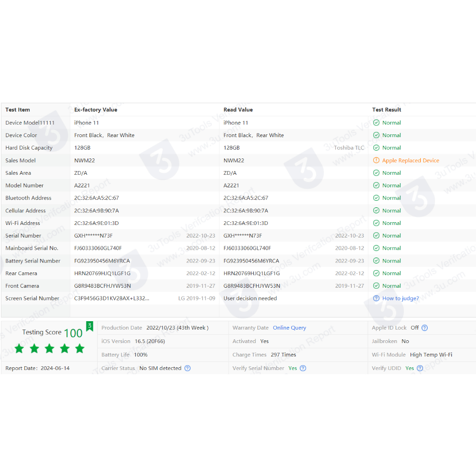
Task: Click the read-value battery serial FG923950456M6YRCA
Action: point(251,261)
